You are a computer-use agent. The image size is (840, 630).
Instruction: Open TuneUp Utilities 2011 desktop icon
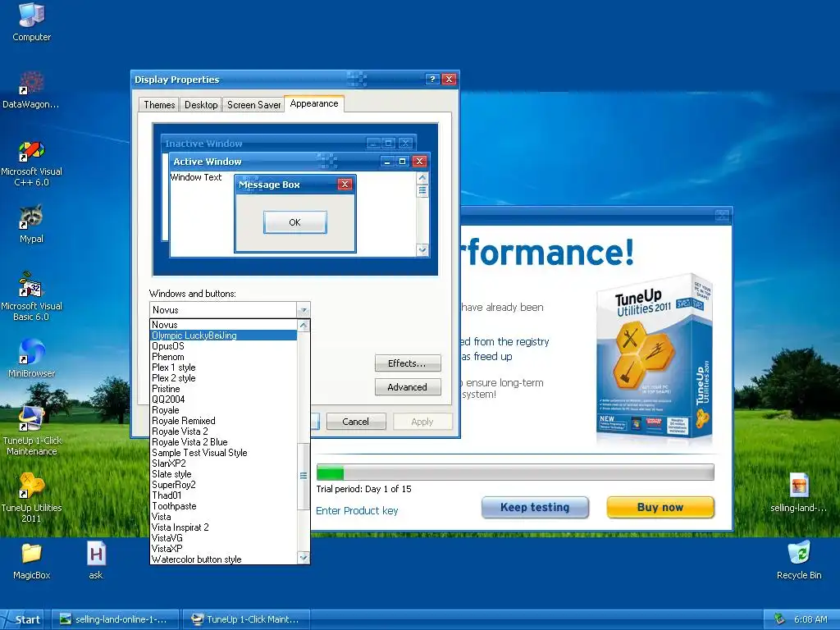[31, 498]
